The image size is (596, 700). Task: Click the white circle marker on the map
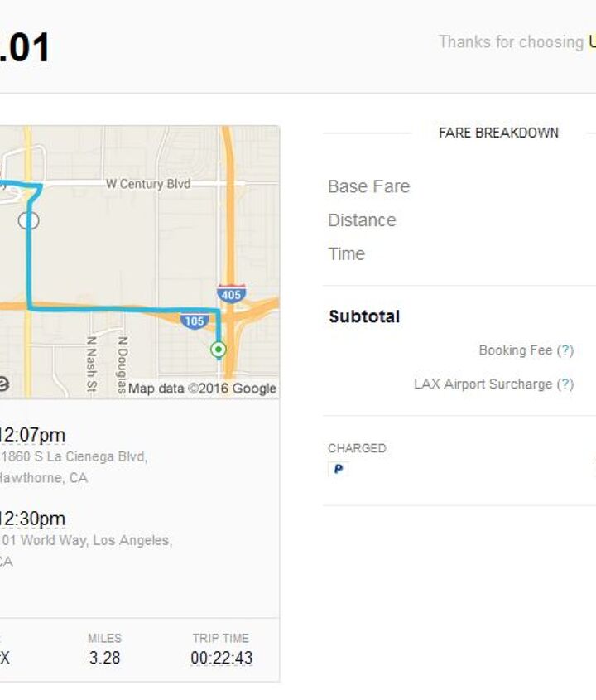[29, 220]
